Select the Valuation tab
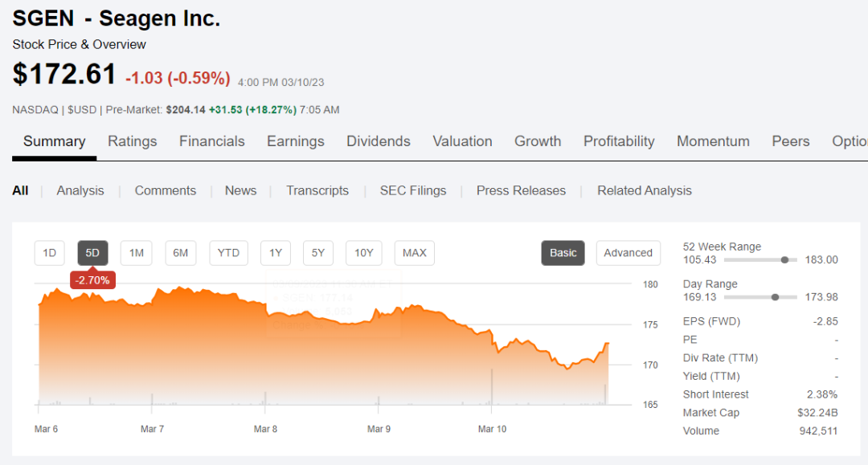The height and width of the screenshot is (465, 868). tap(462, 141)
